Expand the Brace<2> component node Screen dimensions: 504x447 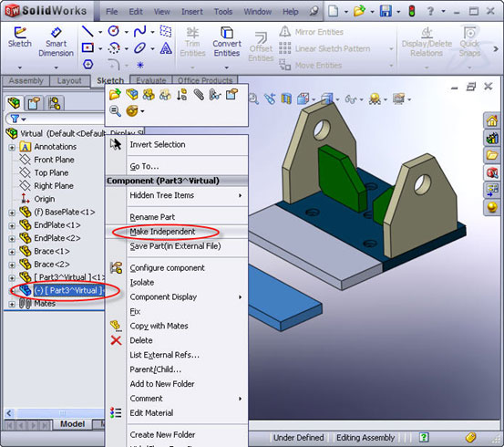12,265
